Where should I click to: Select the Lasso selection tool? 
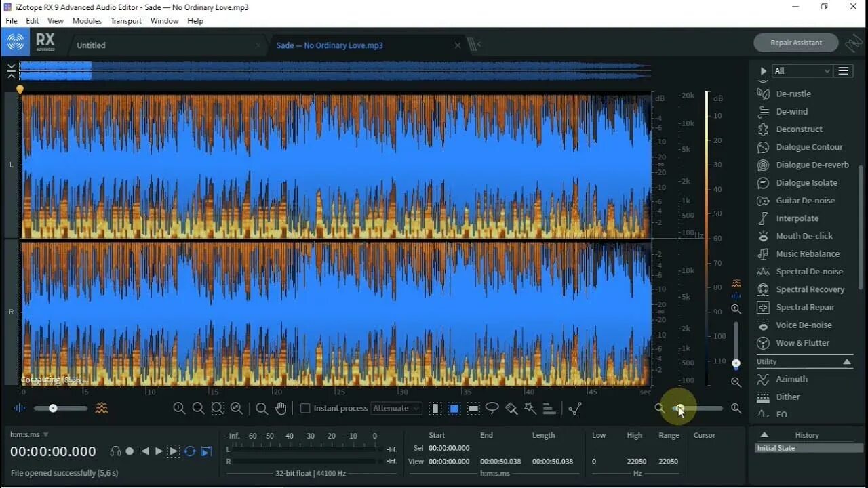coord(492,408)
